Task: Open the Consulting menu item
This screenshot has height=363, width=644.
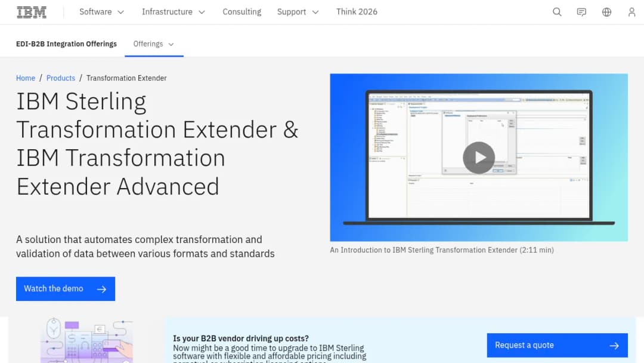Action: tap(242, 12)
